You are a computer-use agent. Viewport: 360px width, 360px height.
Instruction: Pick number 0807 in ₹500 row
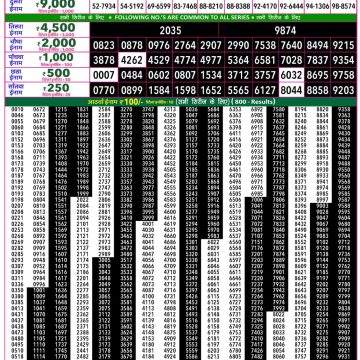185,75
